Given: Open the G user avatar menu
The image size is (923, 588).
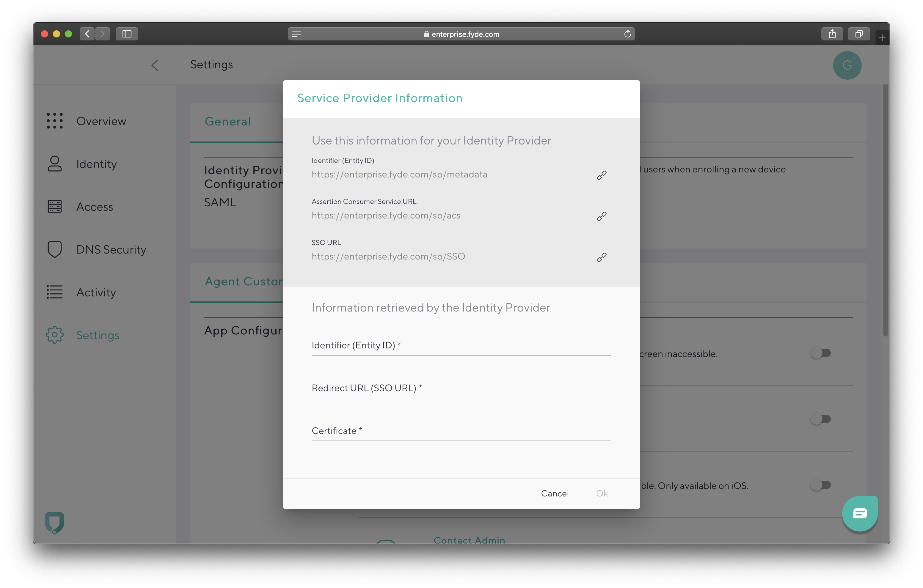Looking at the screenshot, I should click(x=847, y=65).
